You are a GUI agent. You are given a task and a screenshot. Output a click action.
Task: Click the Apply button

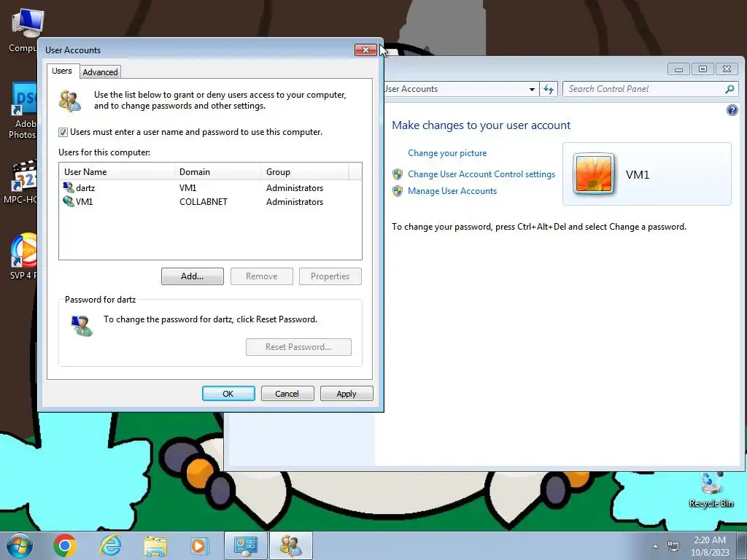pos(347,394)
